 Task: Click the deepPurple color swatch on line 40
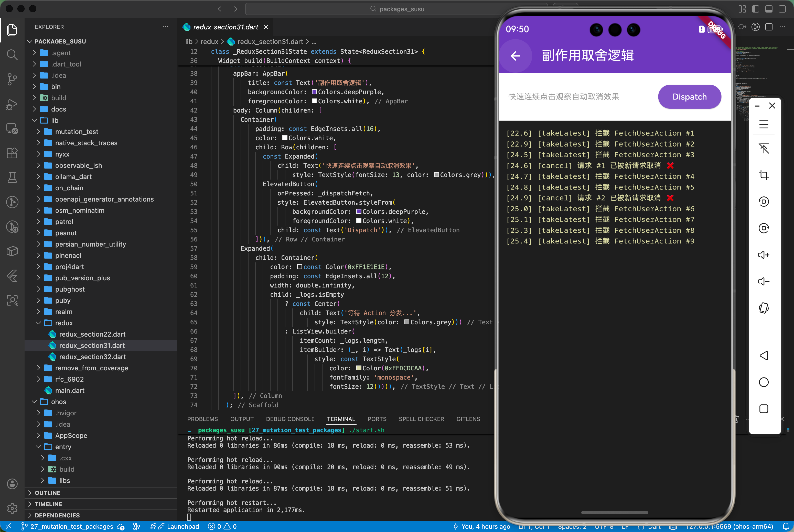(x=314, y=92)
